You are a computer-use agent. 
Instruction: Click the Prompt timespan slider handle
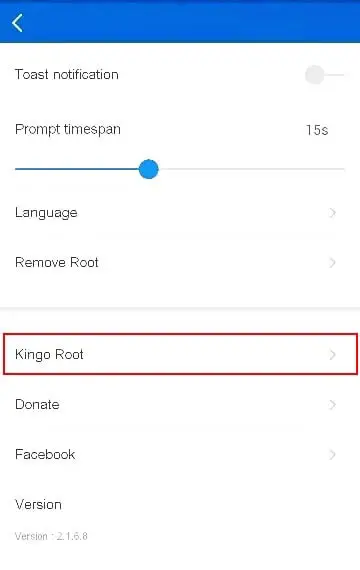pyautogui.click(x=148, y=169)
